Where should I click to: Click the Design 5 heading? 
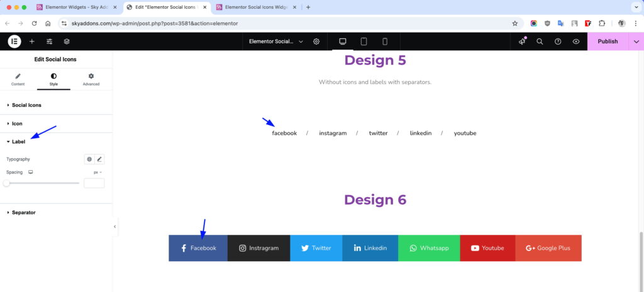pos(375,60)
